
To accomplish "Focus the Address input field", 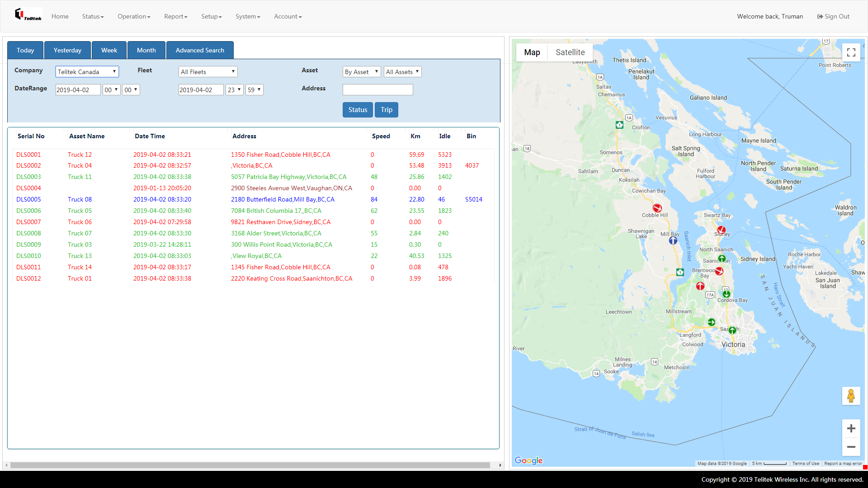I will tap(378, 90).
